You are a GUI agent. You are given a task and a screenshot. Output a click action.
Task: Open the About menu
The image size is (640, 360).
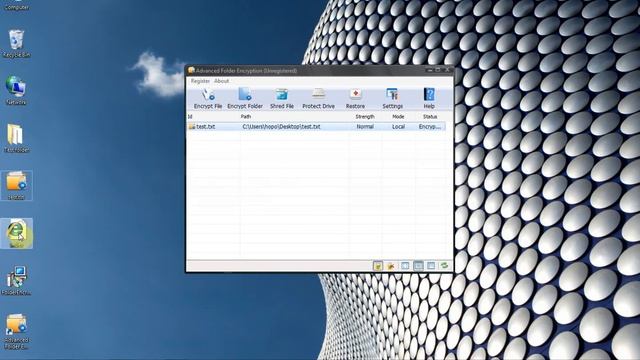(x=222, y=81)
